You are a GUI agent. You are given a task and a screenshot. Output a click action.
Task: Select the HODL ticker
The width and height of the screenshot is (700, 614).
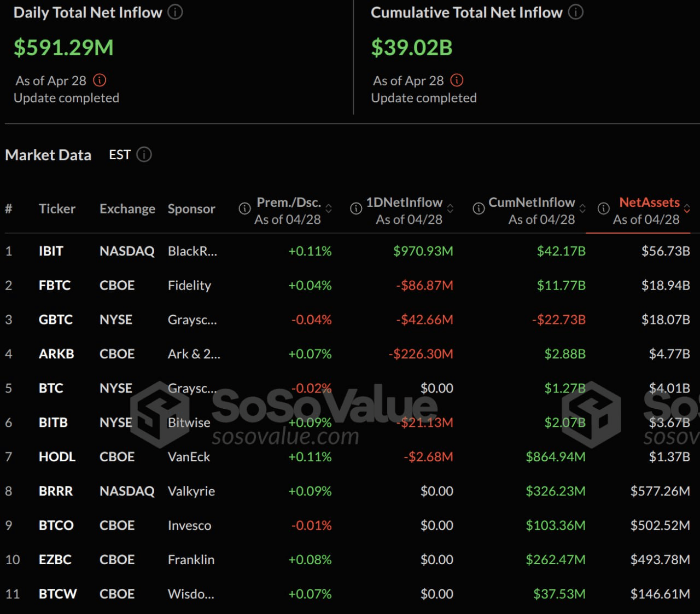57,457
